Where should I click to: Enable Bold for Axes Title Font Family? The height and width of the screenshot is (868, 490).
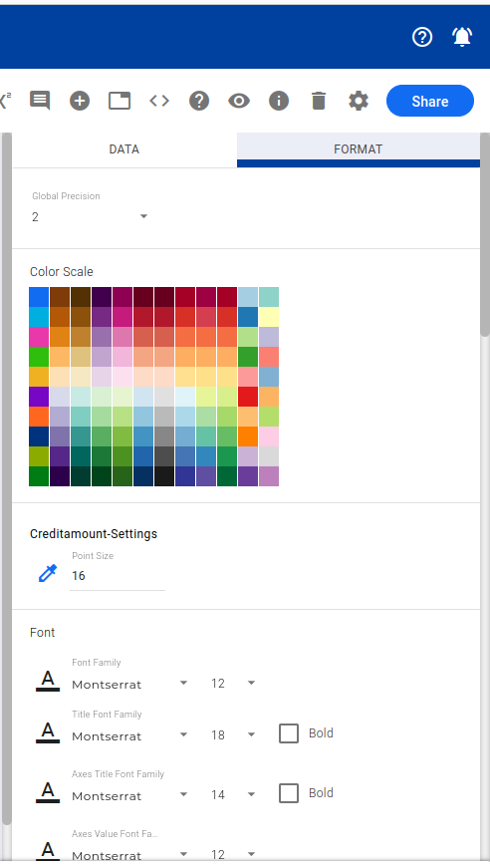pyautogui.click(x=289, y=793)
